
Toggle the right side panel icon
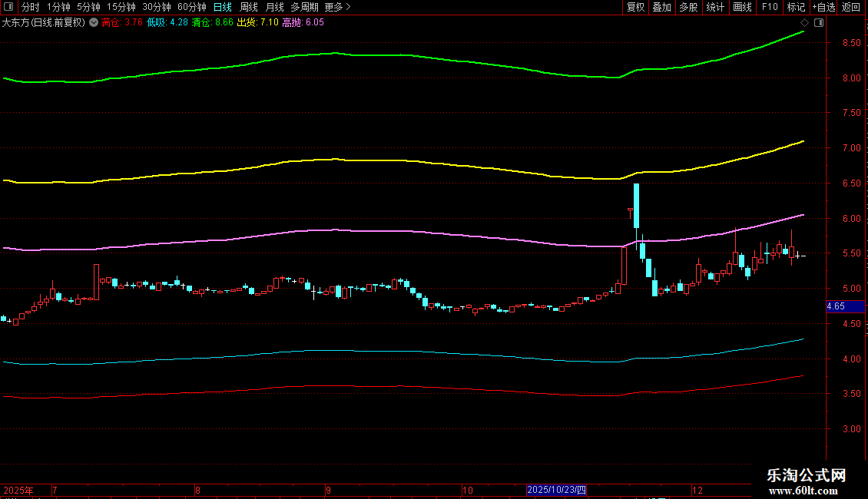pos(819,23)
